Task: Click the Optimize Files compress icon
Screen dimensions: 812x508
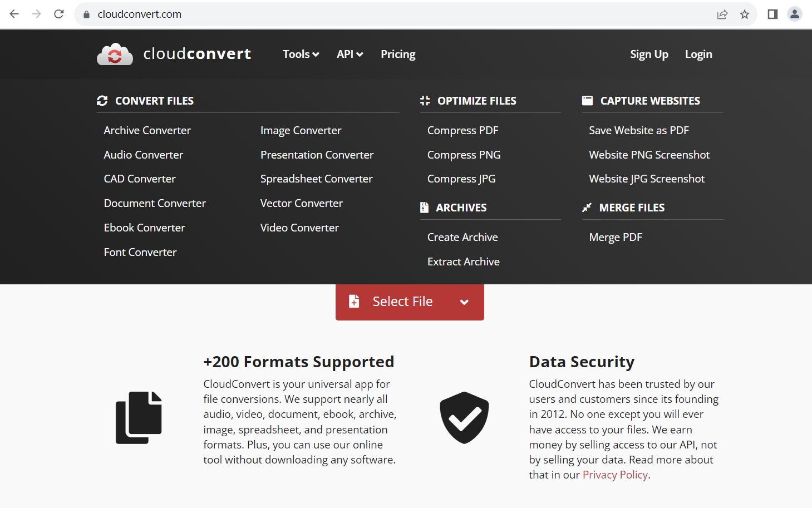Action: 425,100
